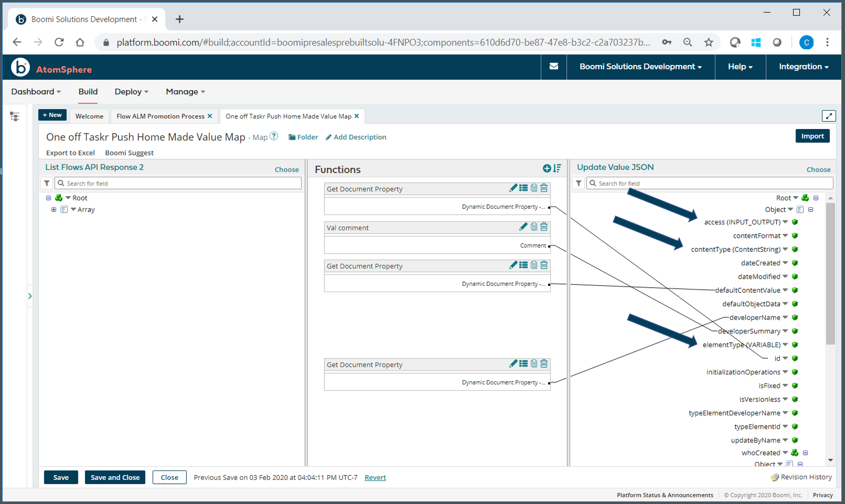The height and width of the screenshot is (504, 845).
Task: Sort the Functions list using the sort icon
Action: point(557,169)
